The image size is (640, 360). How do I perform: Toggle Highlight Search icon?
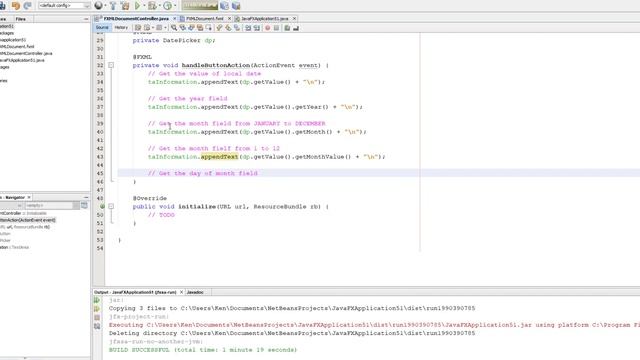point(200,28)
